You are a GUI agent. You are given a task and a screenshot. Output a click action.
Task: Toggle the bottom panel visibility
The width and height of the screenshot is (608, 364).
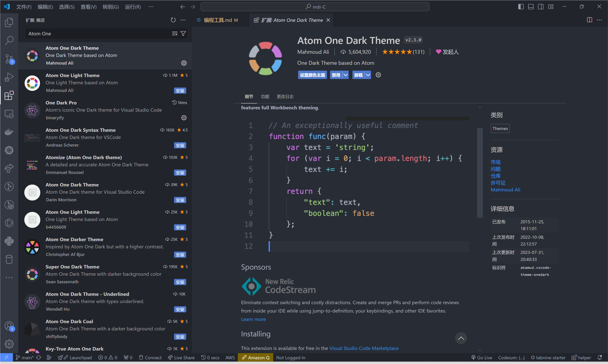[530, 7]
